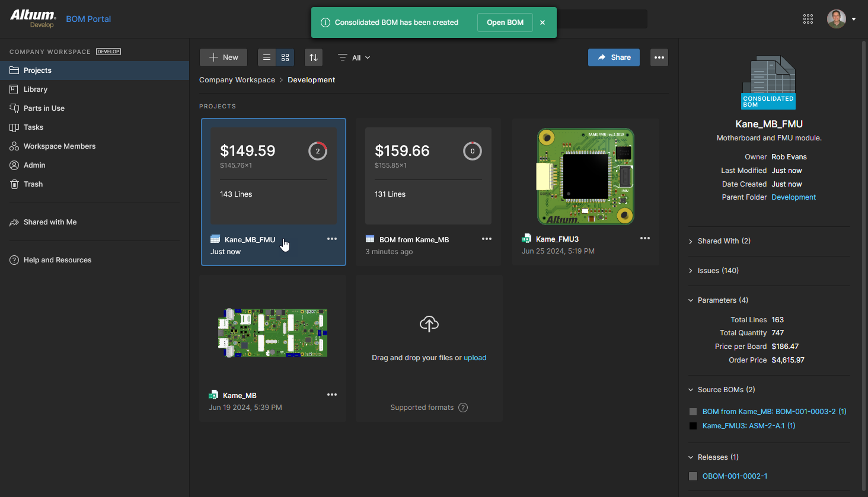Navigate to Company Workspace breadcrumb
Image resolution: width=868 pixels, height=497 pixels.
pos(237,80)
